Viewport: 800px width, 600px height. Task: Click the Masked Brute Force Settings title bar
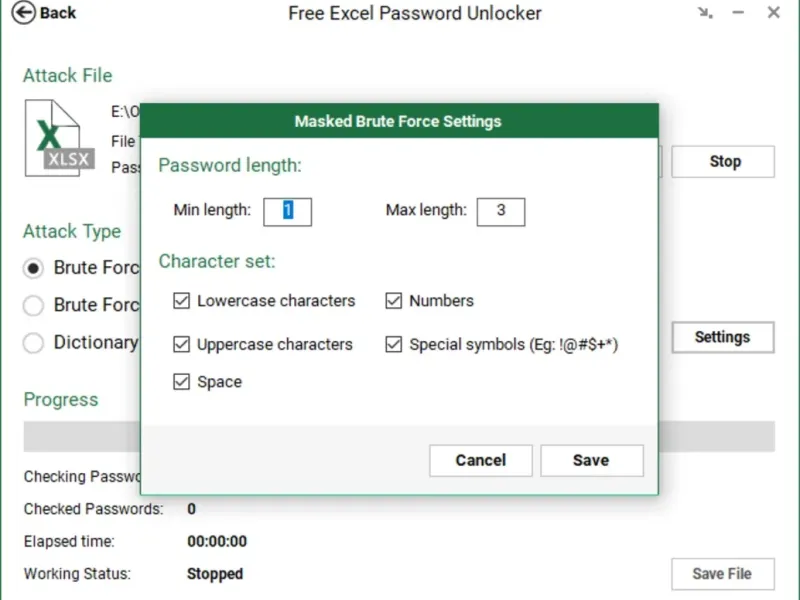(399, 121)
